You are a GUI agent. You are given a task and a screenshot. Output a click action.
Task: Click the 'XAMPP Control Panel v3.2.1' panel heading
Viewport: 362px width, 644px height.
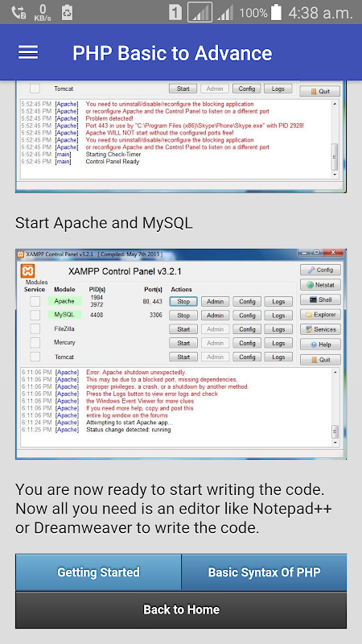click(125, 271)
